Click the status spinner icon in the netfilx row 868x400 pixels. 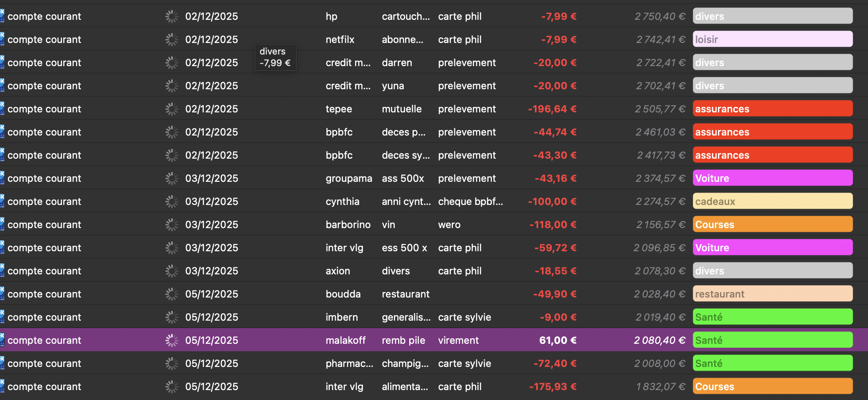tap(172, 40)
